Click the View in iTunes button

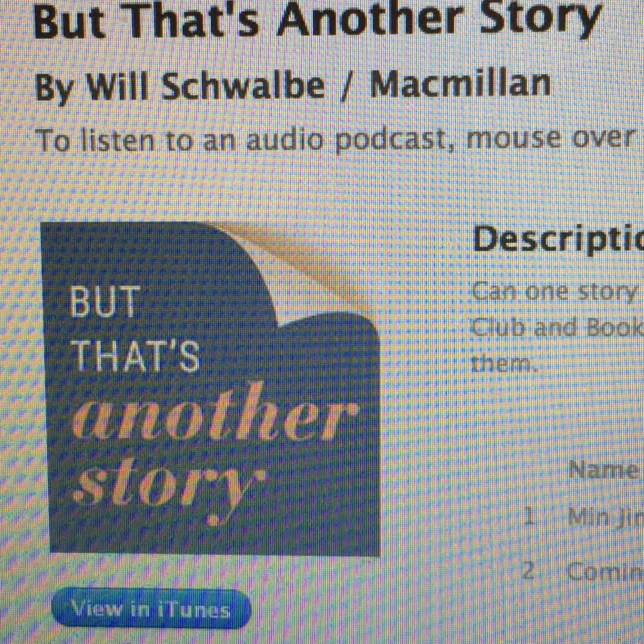pos(151,608)
